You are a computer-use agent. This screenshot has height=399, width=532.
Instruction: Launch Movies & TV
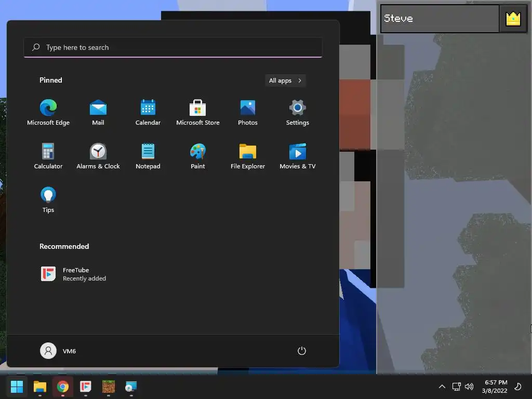(x=298, y=156)
